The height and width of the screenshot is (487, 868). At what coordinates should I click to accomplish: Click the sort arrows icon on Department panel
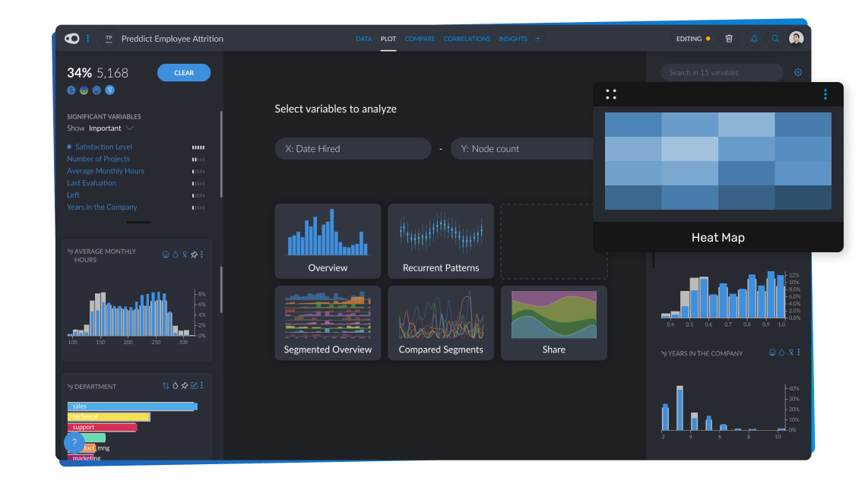pos(166,385)
